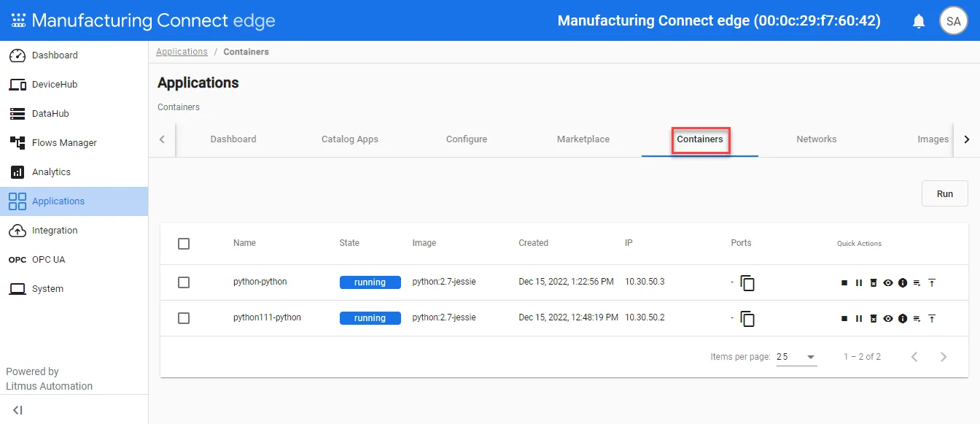Go to next page of containers
The image size is (980, 424).
944,357
